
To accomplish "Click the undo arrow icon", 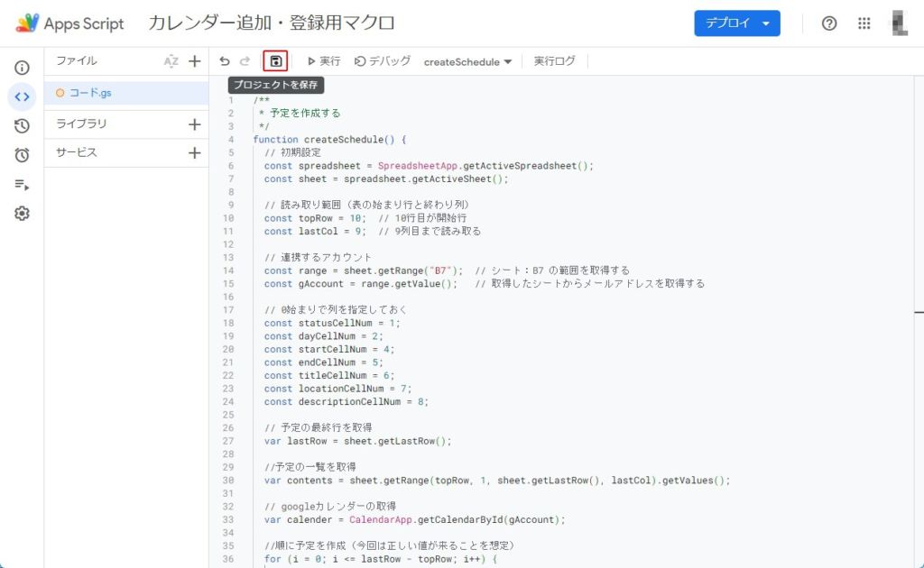I will (x=225, y=61).
